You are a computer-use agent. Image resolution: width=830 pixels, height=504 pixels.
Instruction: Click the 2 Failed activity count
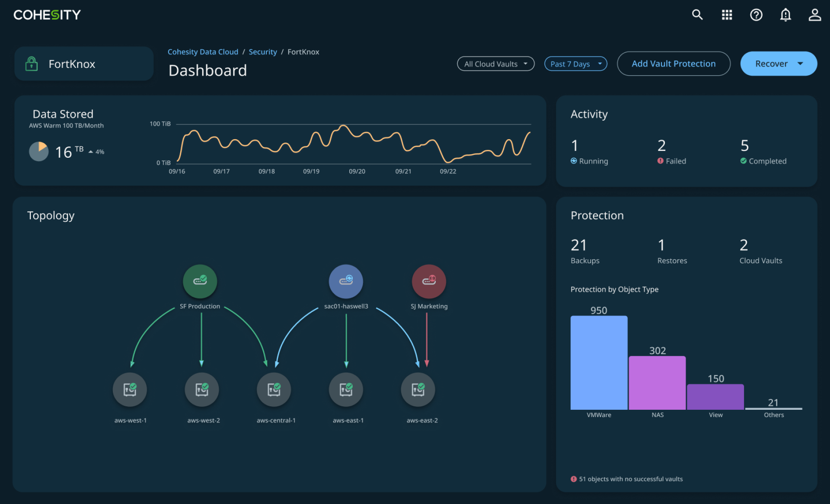661,146
